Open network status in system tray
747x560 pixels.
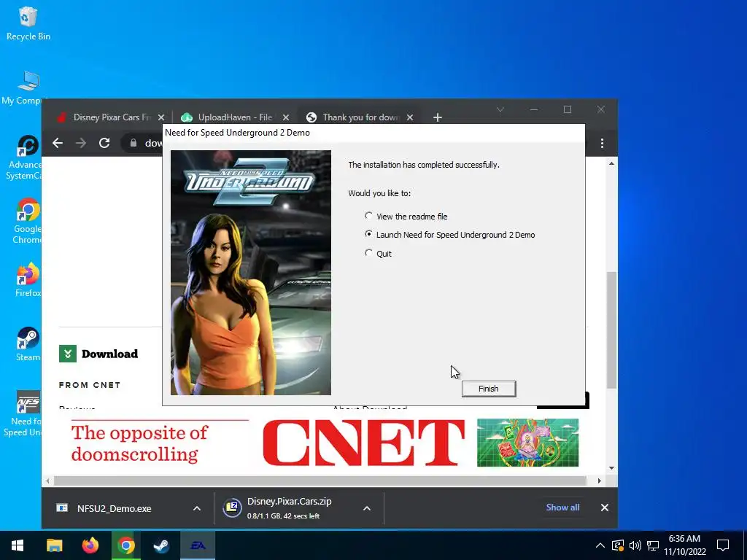[x=653, y=545]
